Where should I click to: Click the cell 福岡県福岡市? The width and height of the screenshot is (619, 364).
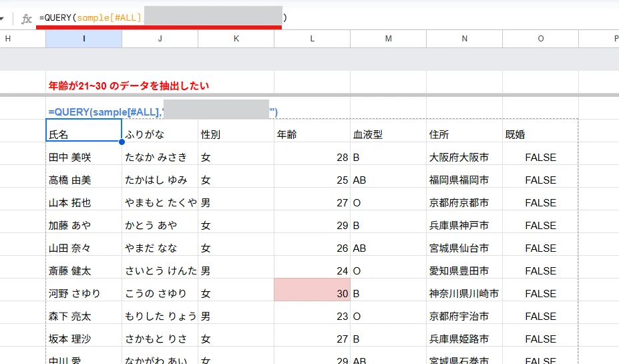point(465,176)
